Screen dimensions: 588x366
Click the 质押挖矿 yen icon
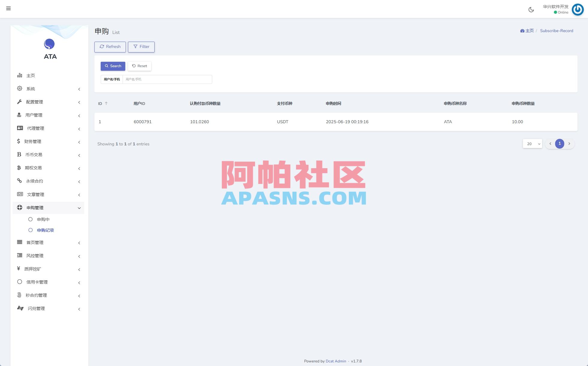point(19,269)
